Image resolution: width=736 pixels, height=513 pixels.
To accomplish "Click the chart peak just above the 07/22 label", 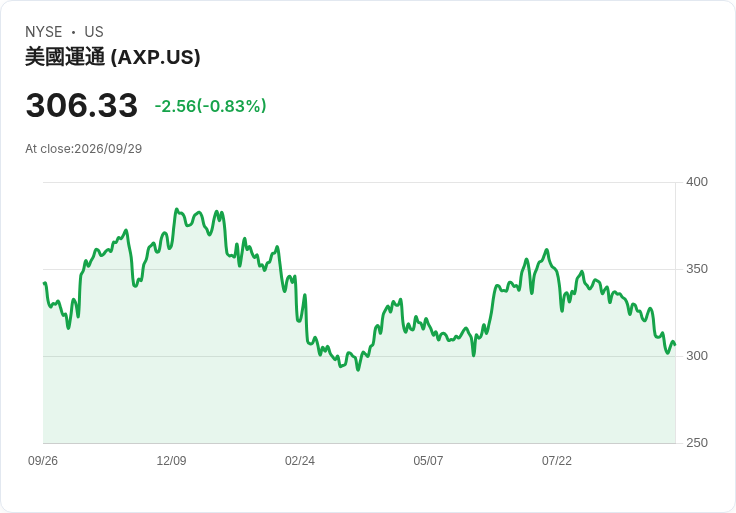I will [x=546, y=250].
